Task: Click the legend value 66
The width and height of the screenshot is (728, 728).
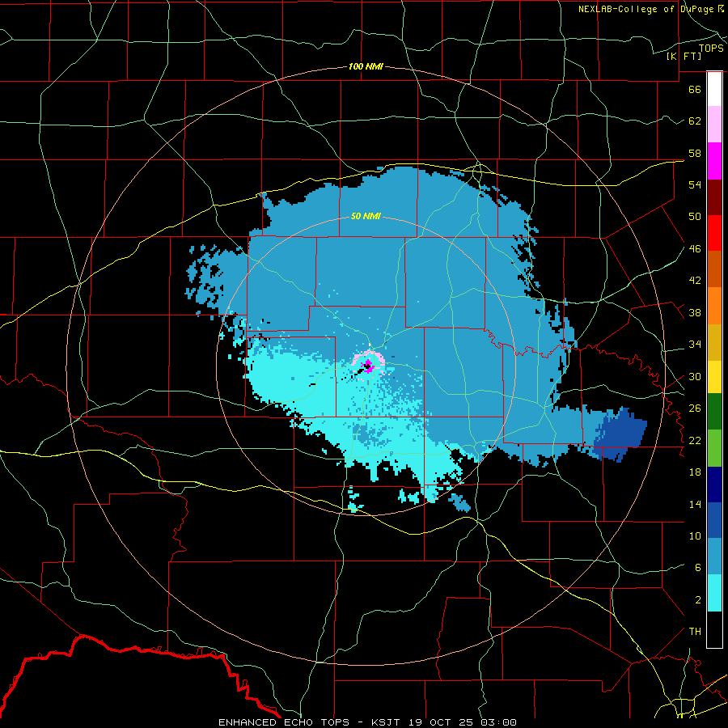Action: pyautogui.click(x=695, y=89)
